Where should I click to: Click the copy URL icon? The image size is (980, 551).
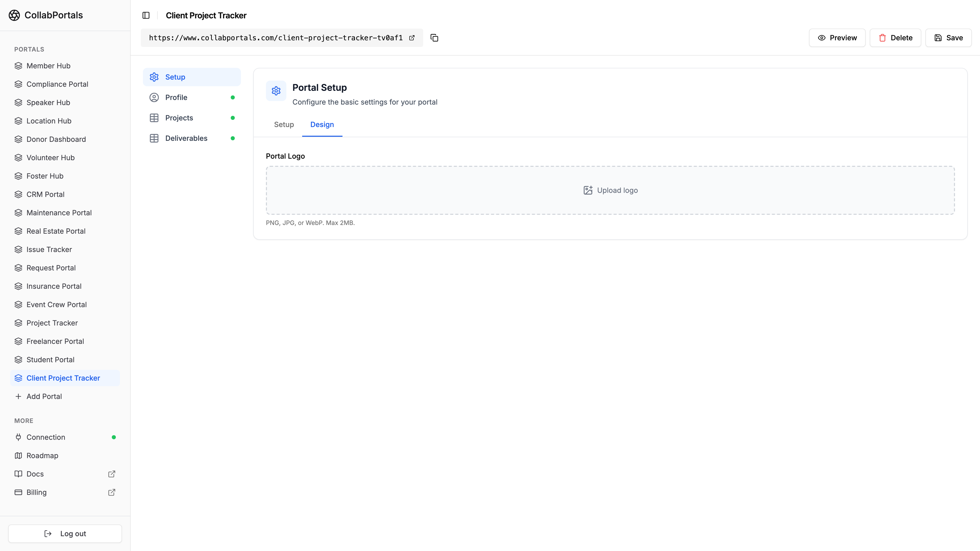(x=434, y=38)
